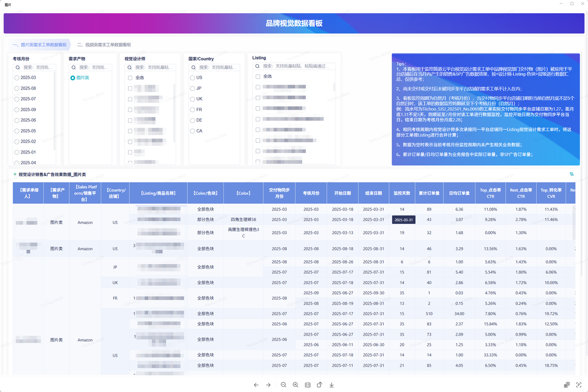
Task: Go to the next image with right arrow
Action: click(x=268, y=385)
